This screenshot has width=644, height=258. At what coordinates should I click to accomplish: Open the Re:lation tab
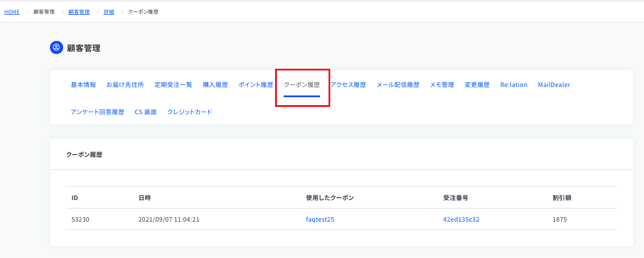(514, 85)
